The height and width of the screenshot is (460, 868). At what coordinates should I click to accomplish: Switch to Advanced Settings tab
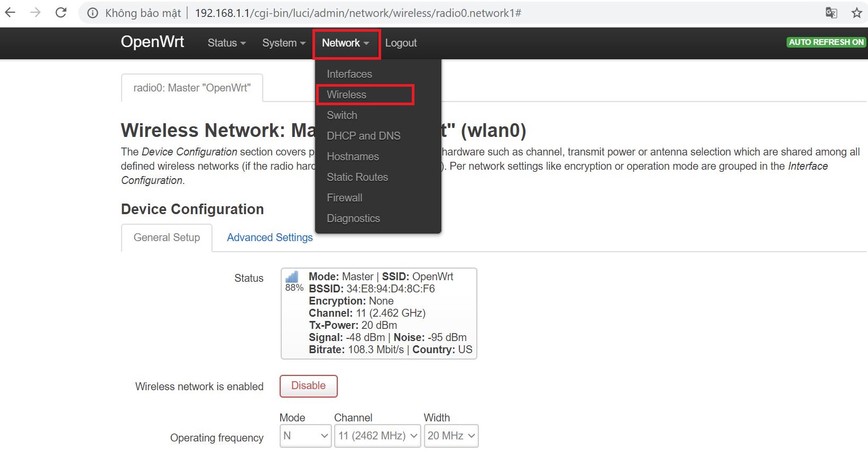(270, 237)
